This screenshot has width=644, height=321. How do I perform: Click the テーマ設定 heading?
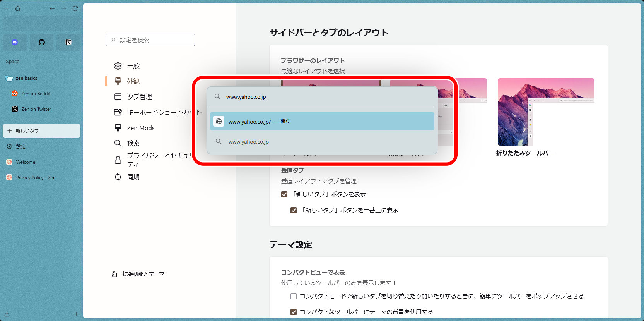point(291,245)
